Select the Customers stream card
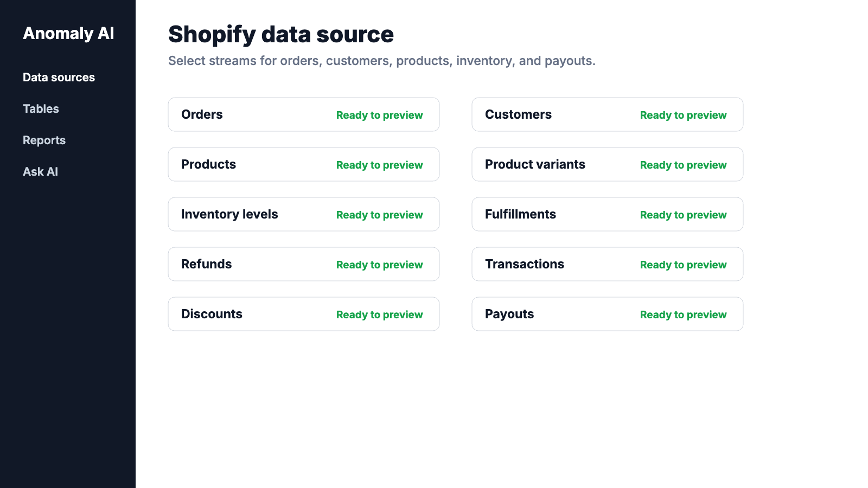868x488 pixels. pos(608,114)
